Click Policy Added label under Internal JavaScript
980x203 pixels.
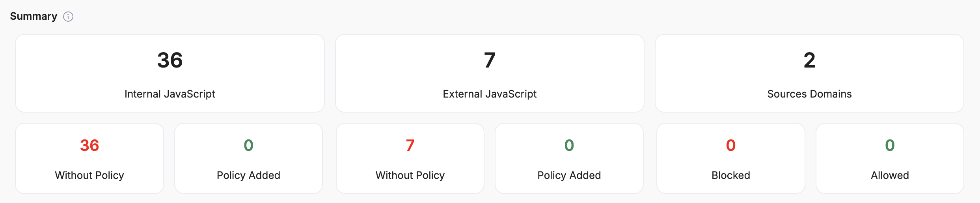[x=248, y=175]
